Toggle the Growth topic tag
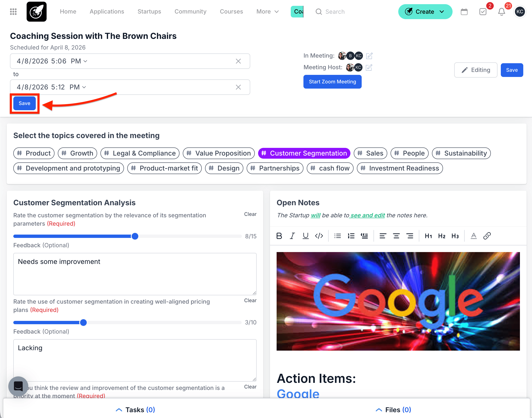Image resolution: width=532 pixels, height=418 pixels. tap(77, 153)
